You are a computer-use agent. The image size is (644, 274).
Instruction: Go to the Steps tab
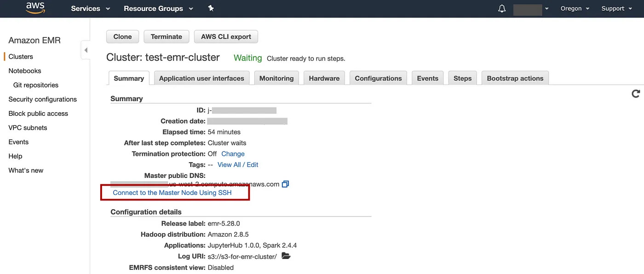(x=462, y=78)
